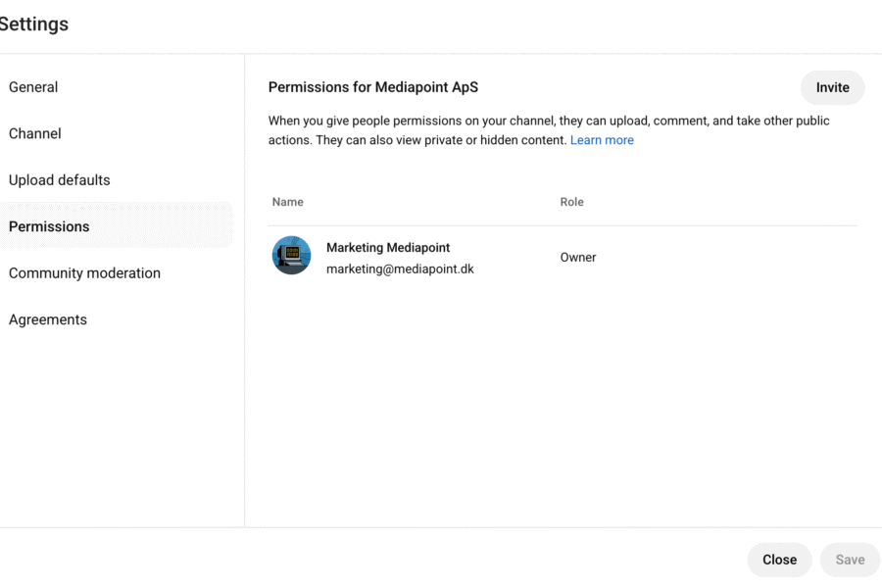
Task: Click the Marketing Mediapoint avatar
Action: coord(291,256)
